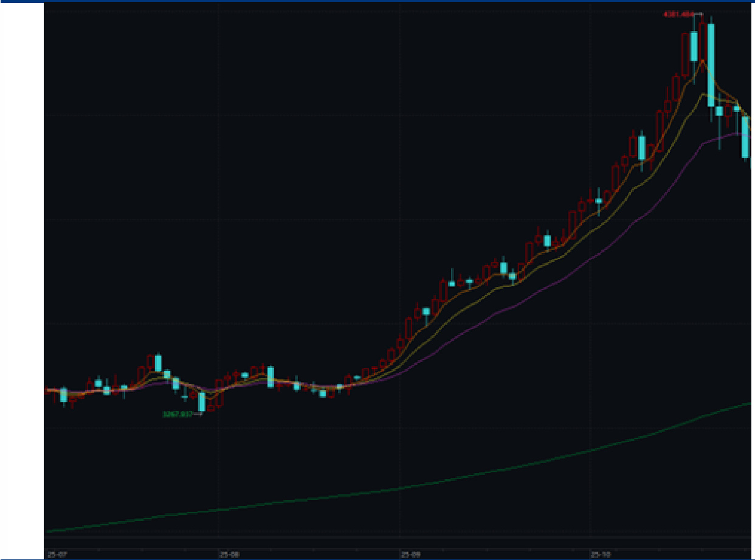Image resolution: width=755 pixels, height=560 pixels.
Task: Click the tallest cyan candle at the peak
Action: coord(711,65)
